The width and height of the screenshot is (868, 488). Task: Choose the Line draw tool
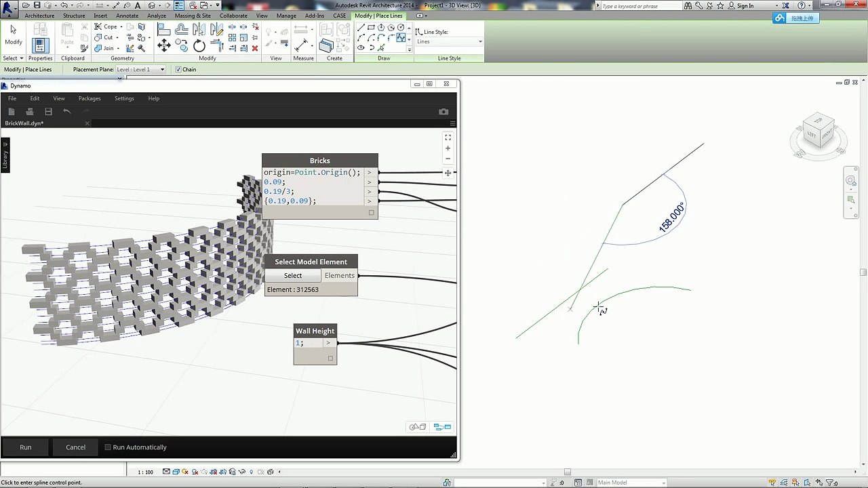coord(361,28)
